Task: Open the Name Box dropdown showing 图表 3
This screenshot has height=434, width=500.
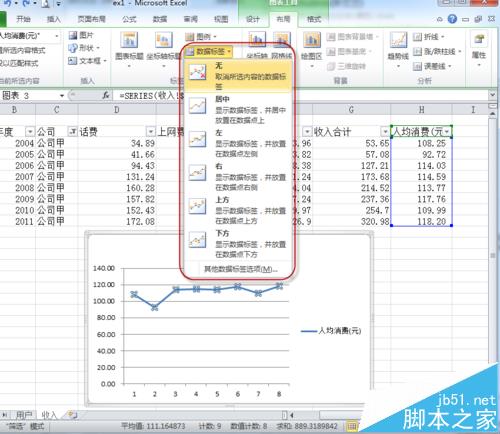Action: point(62,96)
